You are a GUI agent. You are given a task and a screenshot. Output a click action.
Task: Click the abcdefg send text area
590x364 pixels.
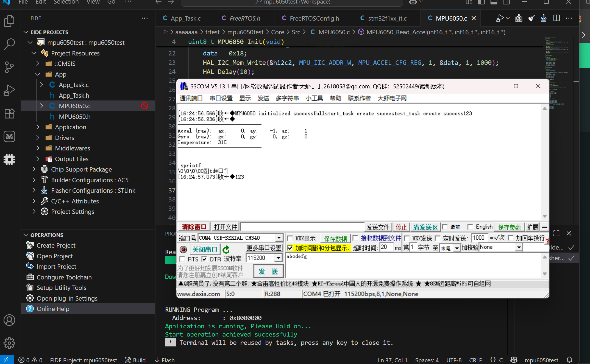click(x=413, y=265)
